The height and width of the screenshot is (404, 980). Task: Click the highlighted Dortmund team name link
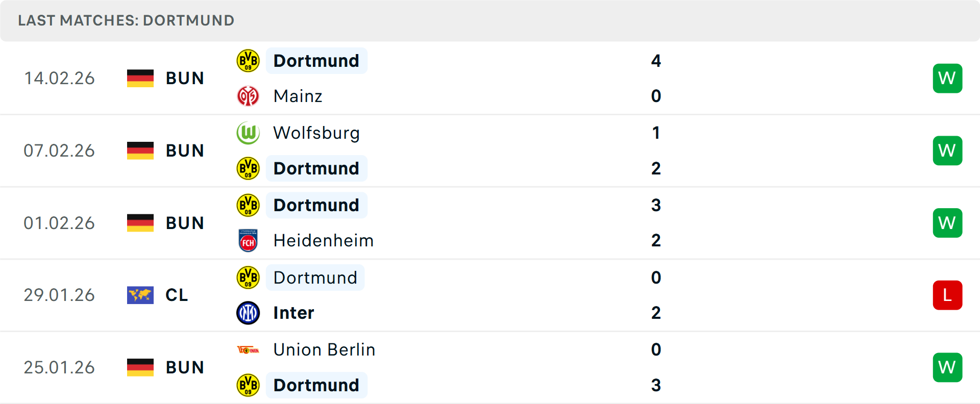[x=316, y=60]
